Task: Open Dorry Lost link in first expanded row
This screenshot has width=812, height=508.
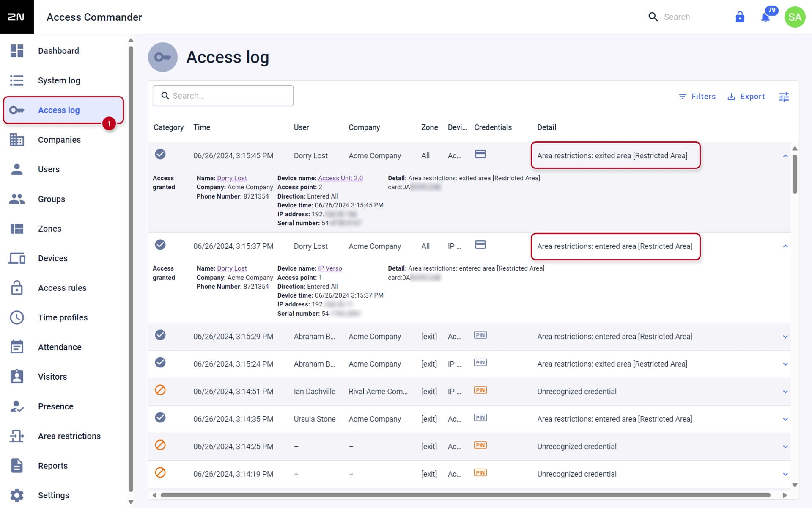Action: coord(232,178)
